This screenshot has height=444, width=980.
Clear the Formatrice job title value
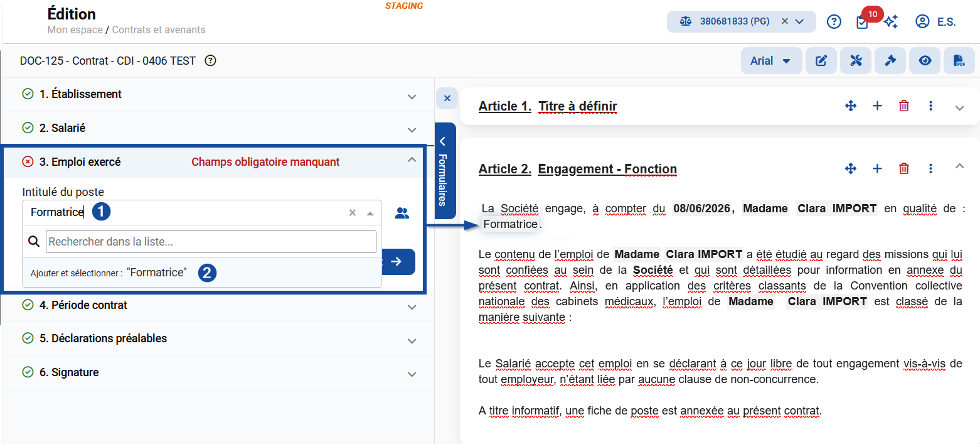tap(353, 213)
